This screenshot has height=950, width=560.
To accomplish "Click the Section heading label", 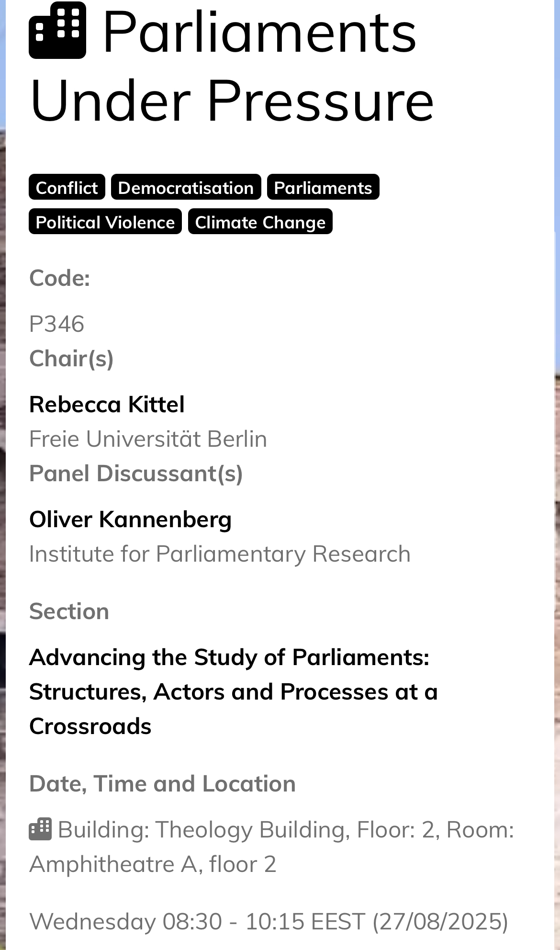I will [x=69, y=611].
